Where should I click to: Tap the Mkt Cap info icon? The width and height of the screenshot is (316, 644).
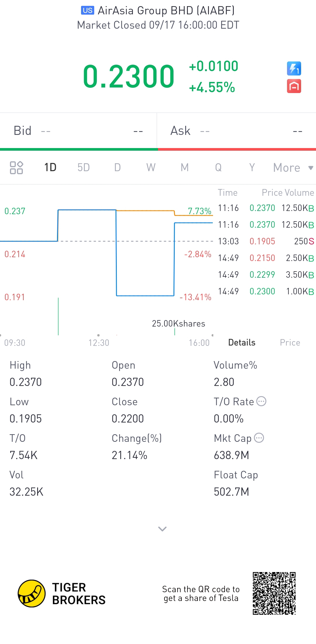click(259, 438)
